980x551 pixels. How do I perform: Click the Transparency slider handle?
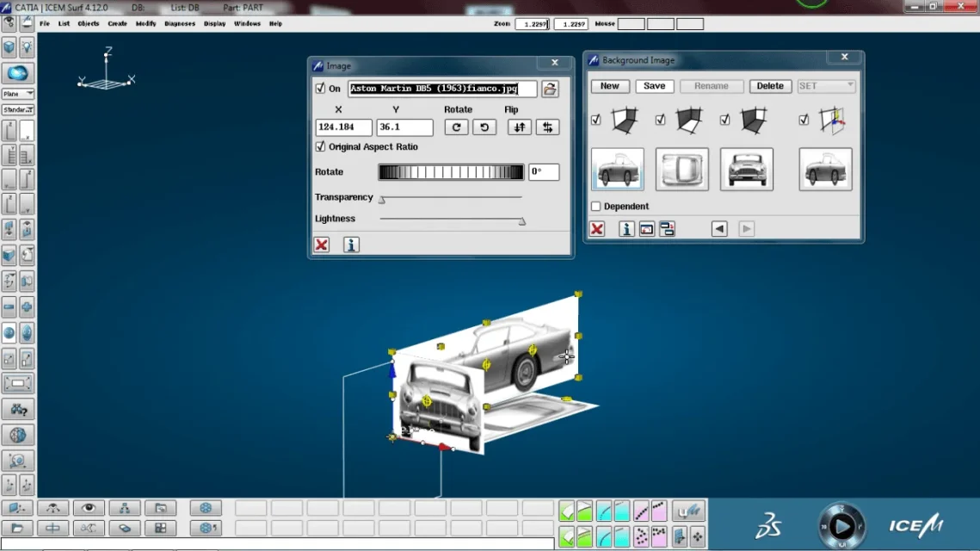[x=382, y=200]
